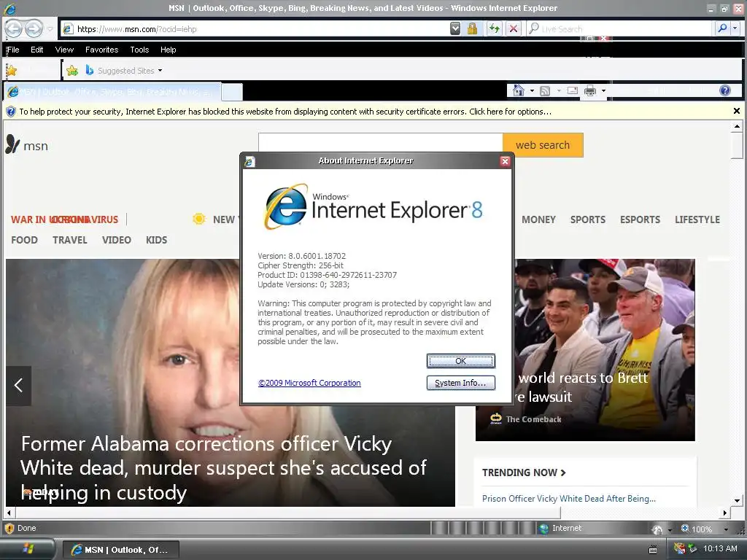
Task: Click the address bar URL field
Action: [x=255, y=29]
